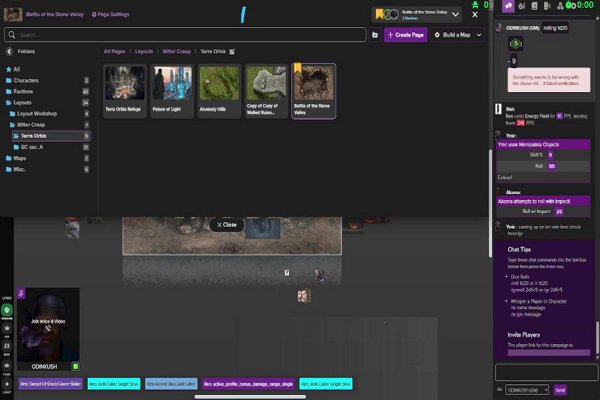Click the Rev Sword Of Block Flame Strike macro
The image size is (600, 400).
click(x=50, y=383)
